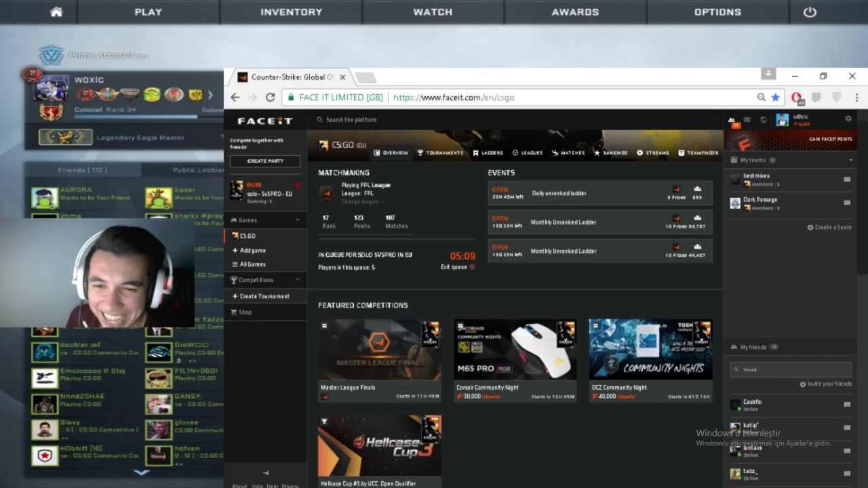Click the My friends Search box
Image resolution: width=868 pixels, height=488 pixels.
(x=791, y=369)
